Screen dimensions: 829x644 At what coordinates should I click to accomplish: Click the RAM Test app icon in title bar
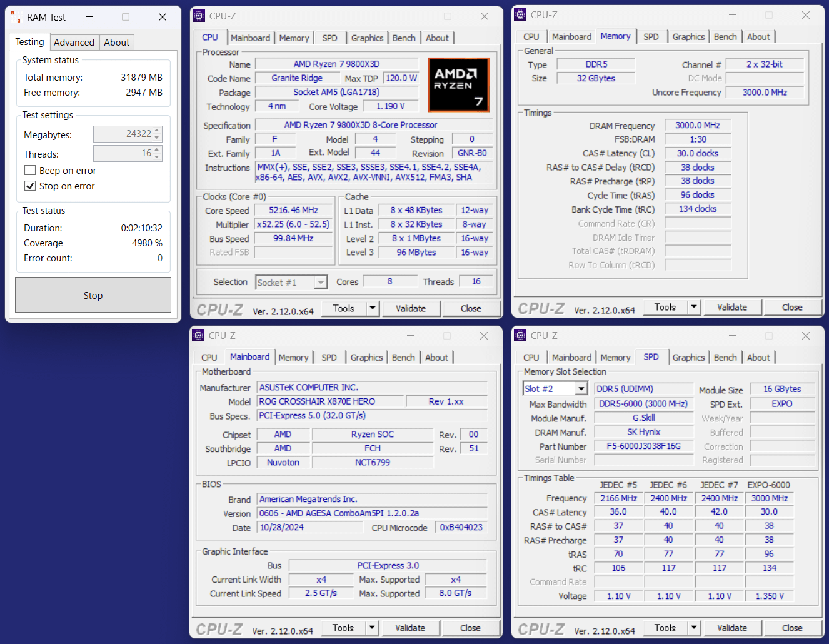(16, 17)
